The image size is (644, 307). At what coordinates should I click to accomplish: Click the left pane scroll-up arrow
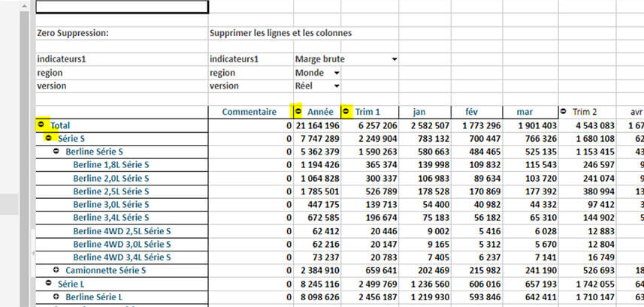(x=24, y=6)
